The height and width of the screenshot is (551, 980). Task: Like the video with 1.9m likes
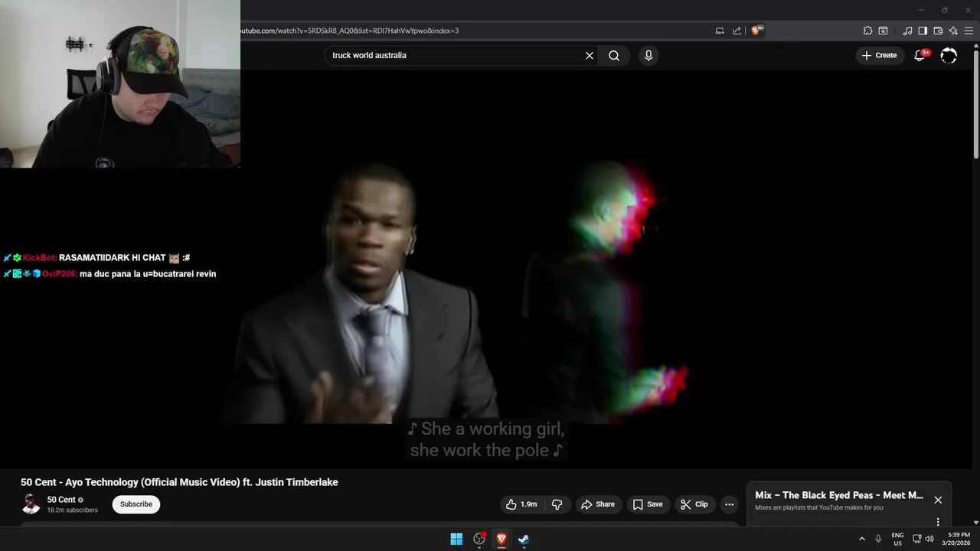(x=521, y=504)
